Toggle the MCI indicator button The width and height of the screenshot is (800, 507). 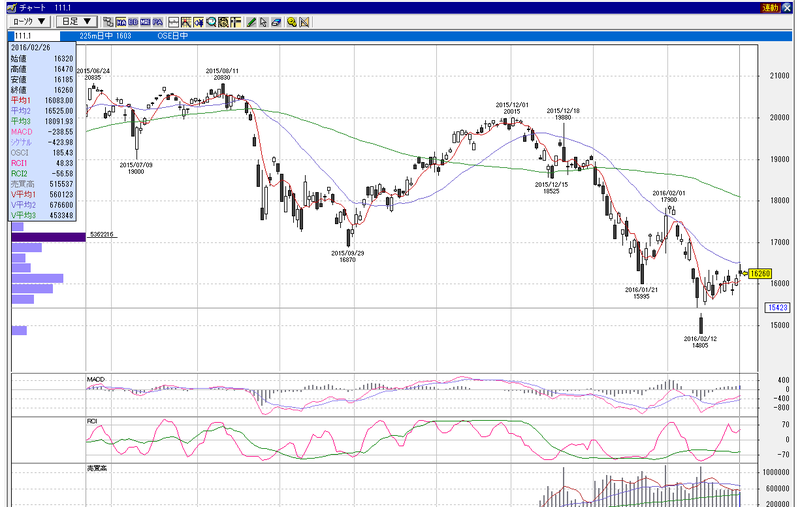(x=145, y=22)
